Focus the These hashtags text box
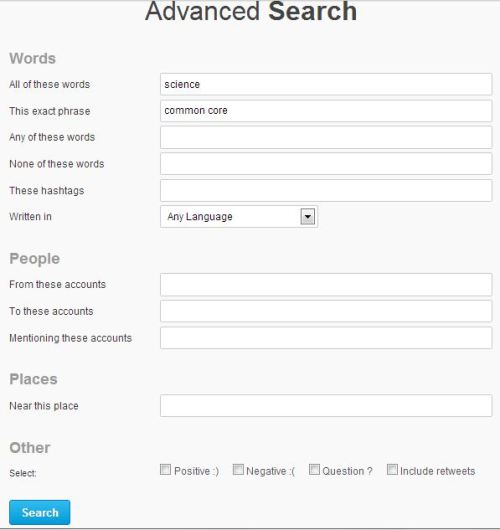This screenshot has width=500, height=530. (x=326, y=190)
